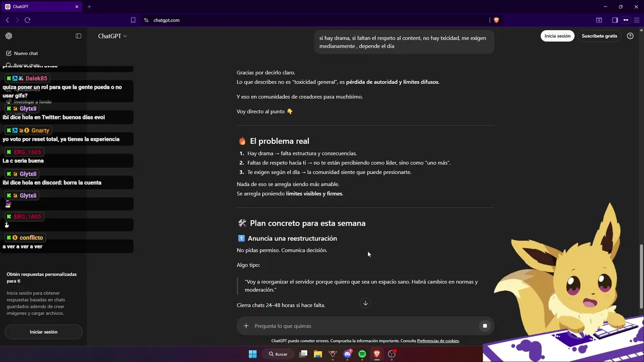Open Discord from the taskbar
Image resolution: width=644 pixels, height=362 pixels.
(347, 354)
